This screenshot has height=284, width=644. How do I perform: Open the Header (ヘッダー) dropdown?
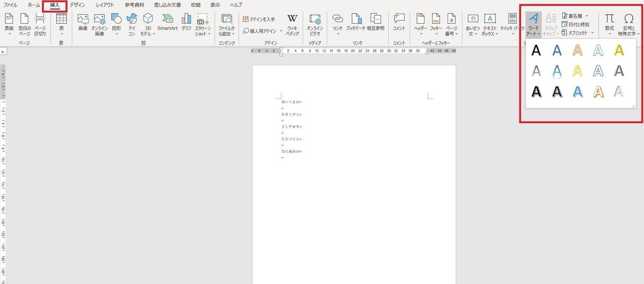420,25
